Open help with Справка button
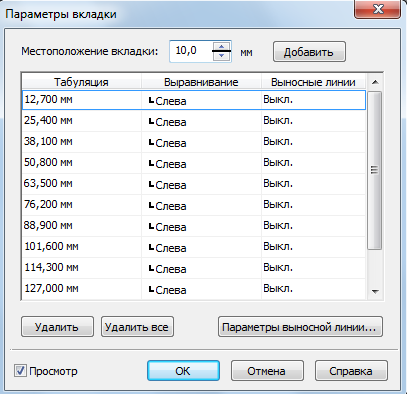Image resolution: width=407 pixels, height=394 pixels. coord(351,370)
